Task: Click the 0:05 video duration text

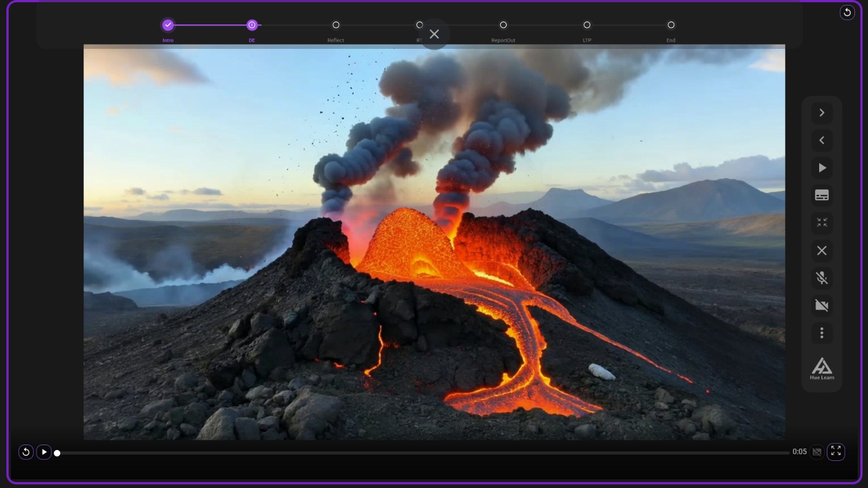Action: pos(799,452)
